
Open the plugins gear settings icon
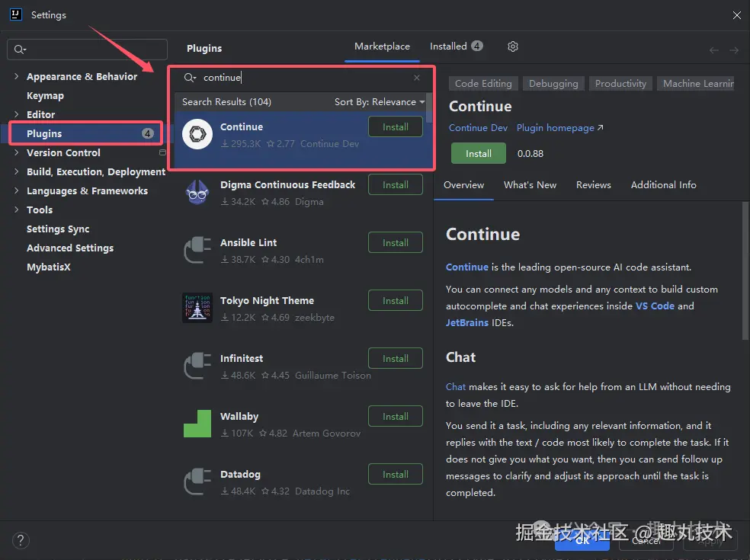click(x=513, y=46)
